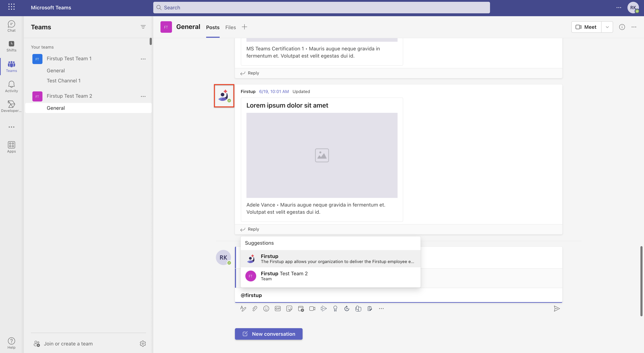Open the sticker picker

click(289, 309)
